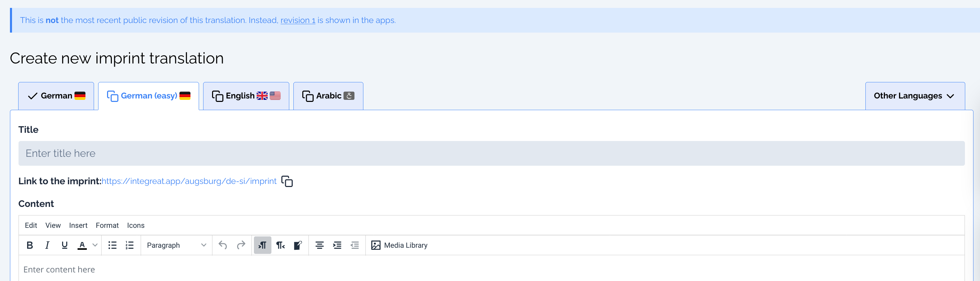The height and width of the screenshot is (281, 980).
Task: Toggle right-to-left text direction
Action: [280, 245]
